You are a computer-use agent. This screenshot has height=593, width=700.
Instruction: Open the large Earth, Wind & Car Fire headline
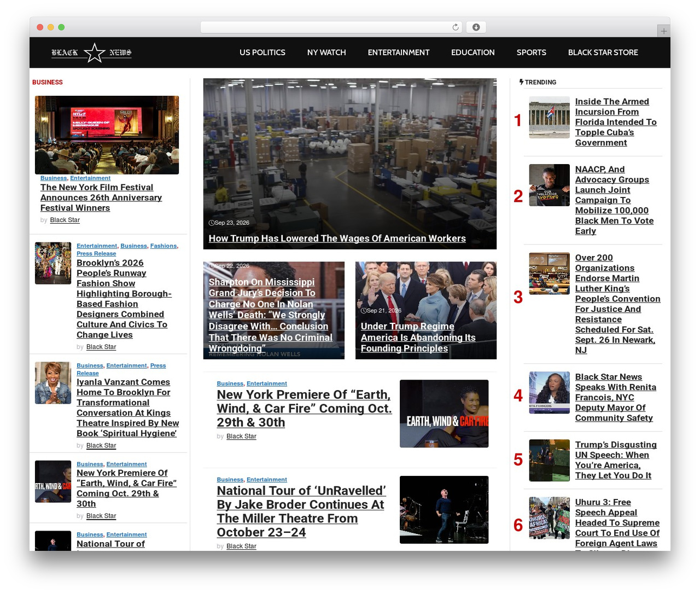tap(305, 409)
